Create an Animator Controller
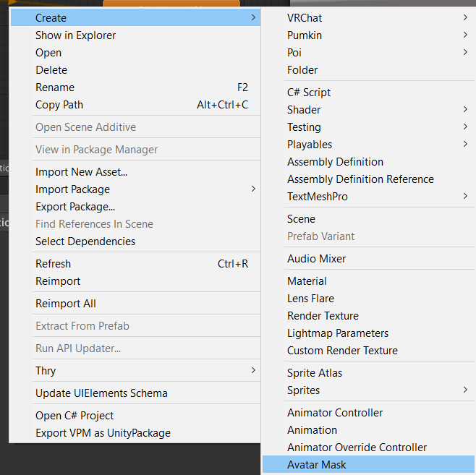476x475 pixels. tap(368, 413)
